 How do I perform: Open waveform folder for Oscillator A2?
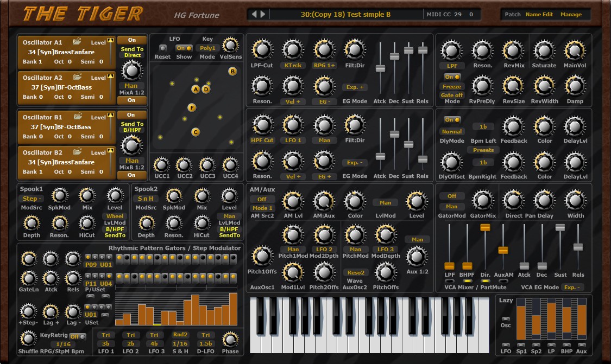(77, 76)
